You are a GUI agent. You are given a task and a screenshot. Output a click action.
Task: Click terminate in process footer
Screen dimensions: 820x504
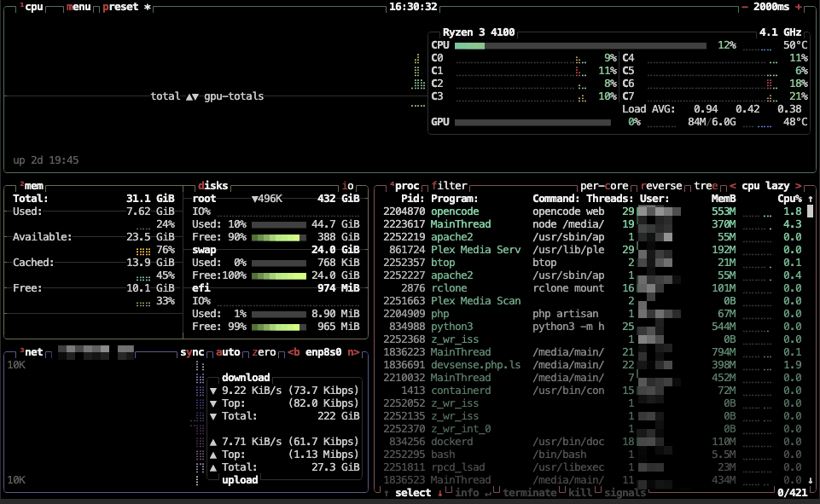click(529, 493)
